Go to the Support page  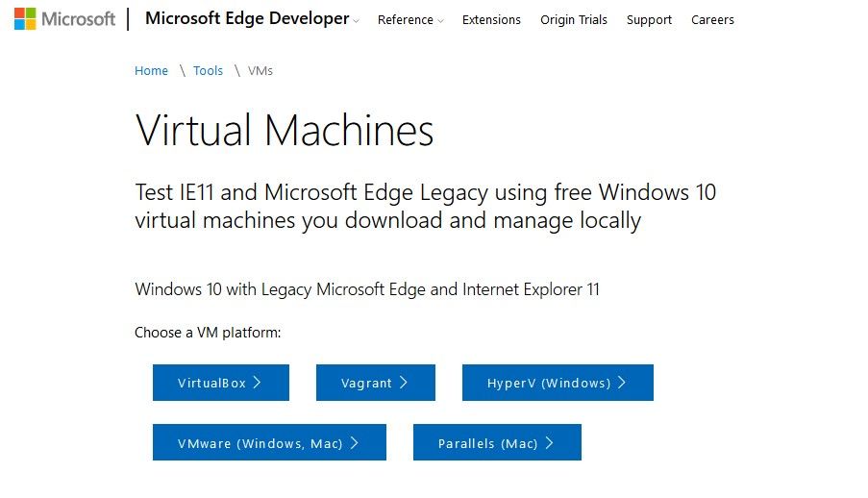(649, 20)
